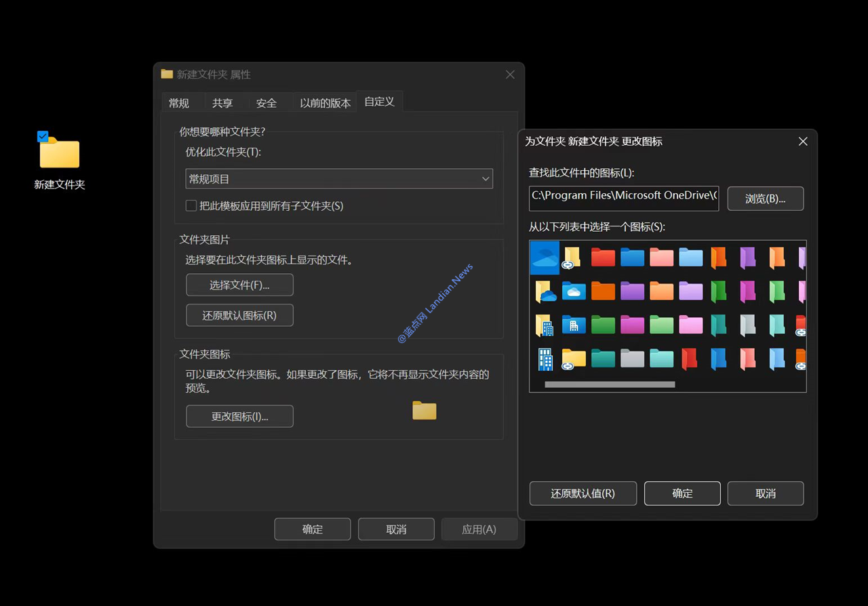Close the 更改图标 dialog
The height and width of the screenshot is (606, 868).
click(803, 142)
